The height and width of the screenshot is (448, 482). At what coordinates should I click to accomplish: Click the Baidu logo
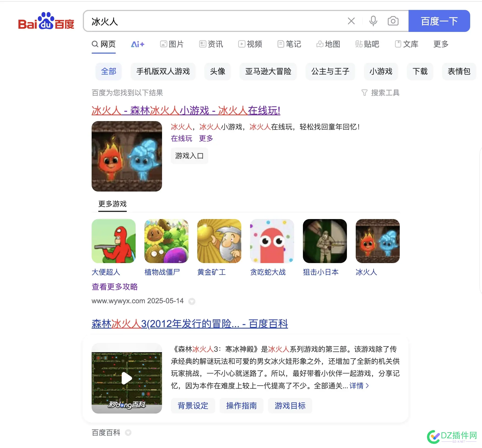(x=46, y=22)
